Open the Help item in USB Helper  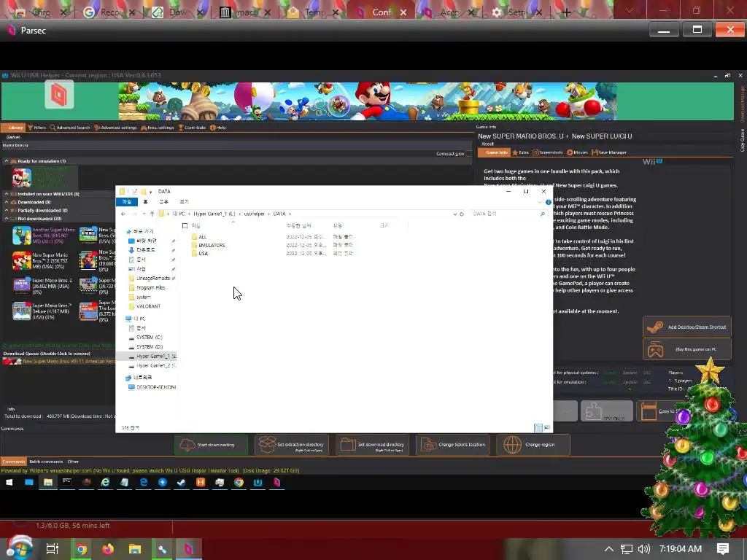coord(218,128)
